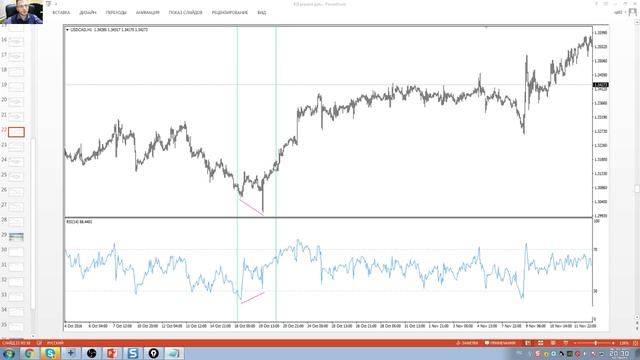Select slide 32 thumbnail
Image resolution: width=640 pixels, height=360 pixels.
[16, 282]
